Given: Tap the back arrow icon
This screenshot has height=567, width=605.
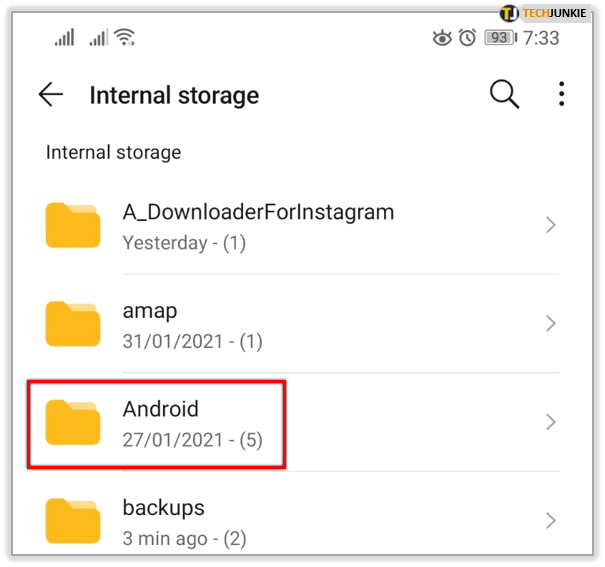Looking at the screenshot, I should (50, 95).
